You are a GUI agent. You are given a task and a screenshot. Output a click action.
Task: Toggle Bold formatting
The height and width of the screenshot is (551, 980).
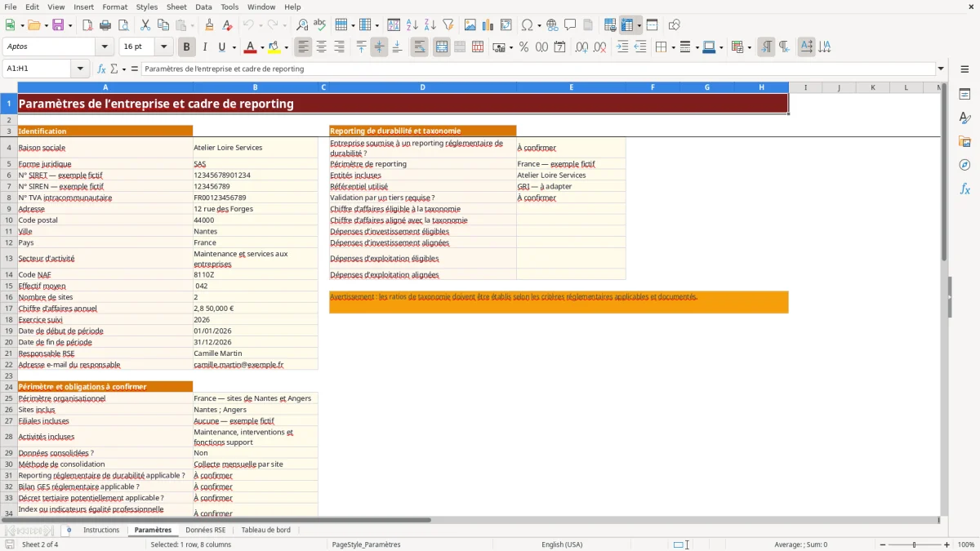(x=186, y=47)
